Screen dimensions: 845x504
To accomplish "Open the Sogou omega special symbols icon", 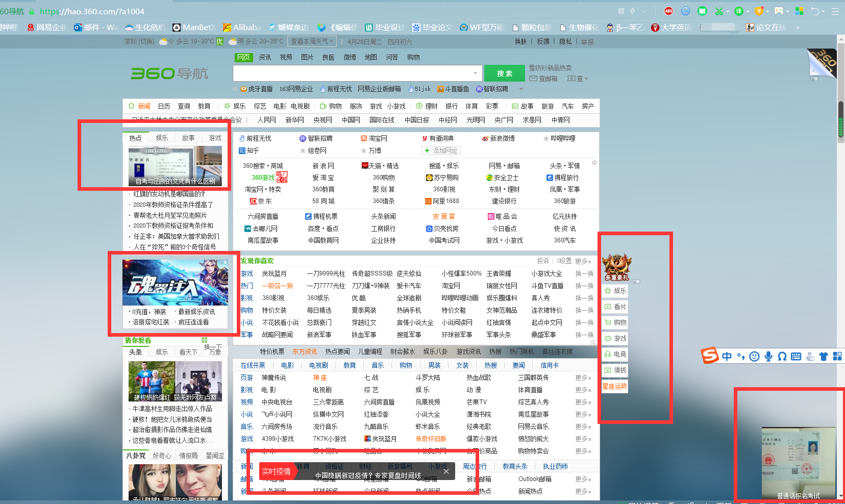I will [782, 357].
